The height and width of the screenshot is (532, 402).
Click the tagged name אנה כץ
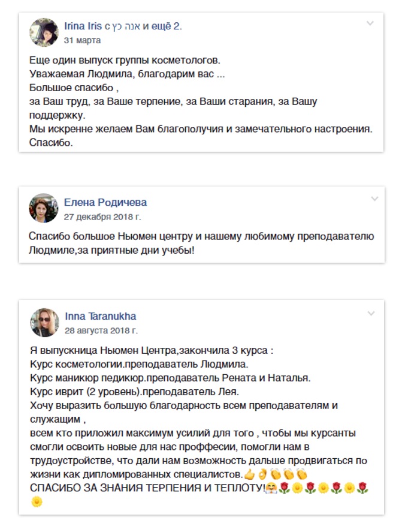tap(126, 26)
